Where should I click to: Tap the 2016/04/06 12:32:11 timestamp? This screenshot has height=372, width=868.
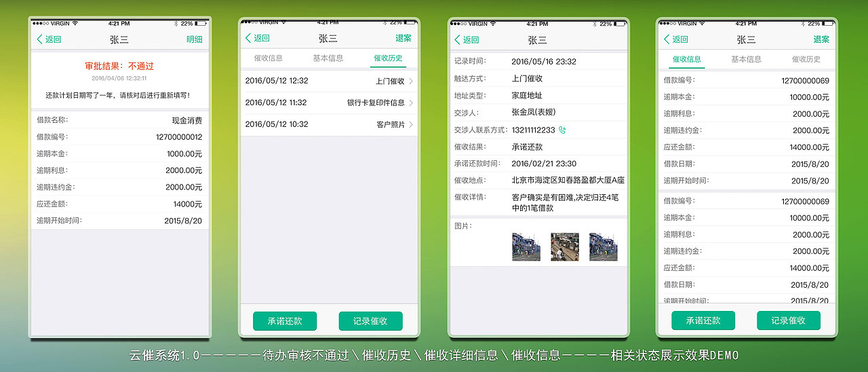click(119, 78)
